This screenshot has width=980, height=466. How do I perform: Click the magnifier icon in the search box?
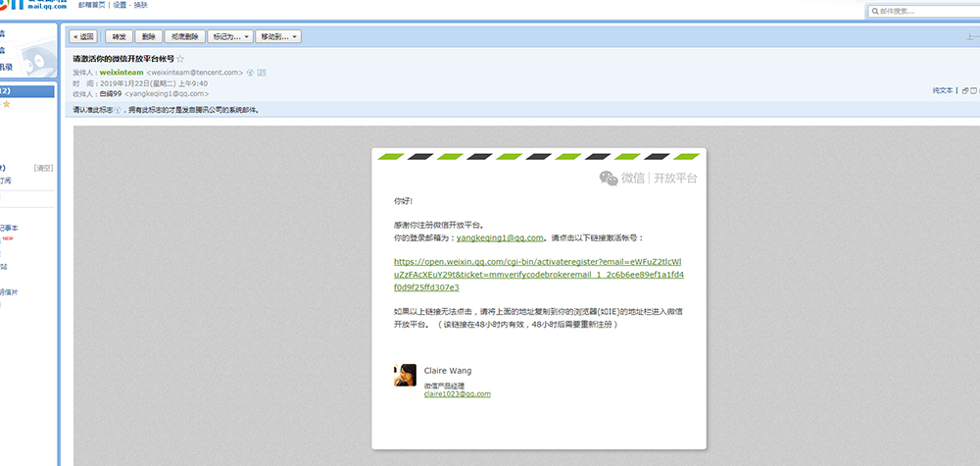pos(873,11)
